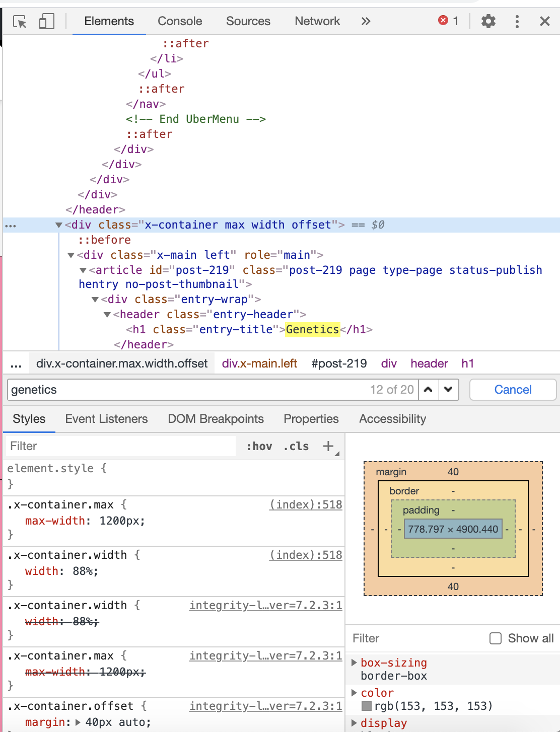Select header breadcrumb
The width and height of the screenshot is (560, 732).
(x=429, y=363)
